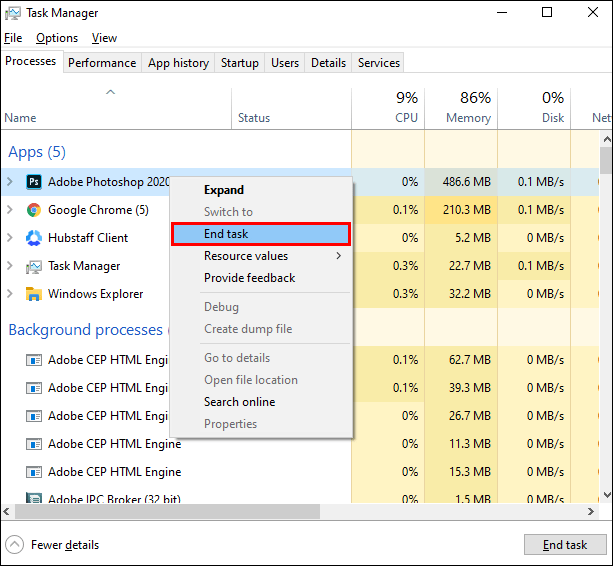The image size is (613, 566).
Task: Click the Windows Explorer folder icon
Action: point(34,294)
